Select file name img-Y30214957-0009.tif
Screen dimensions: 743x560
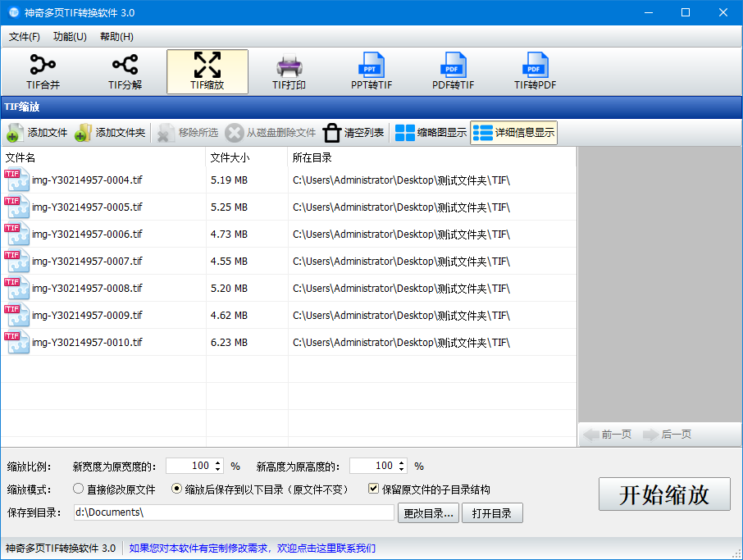tap(87, 315)
